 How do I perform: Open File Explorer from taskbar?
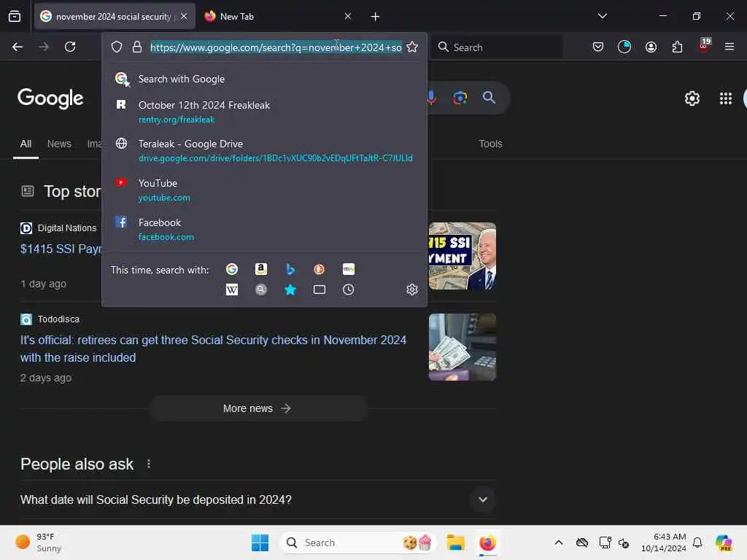pos(455,542)
